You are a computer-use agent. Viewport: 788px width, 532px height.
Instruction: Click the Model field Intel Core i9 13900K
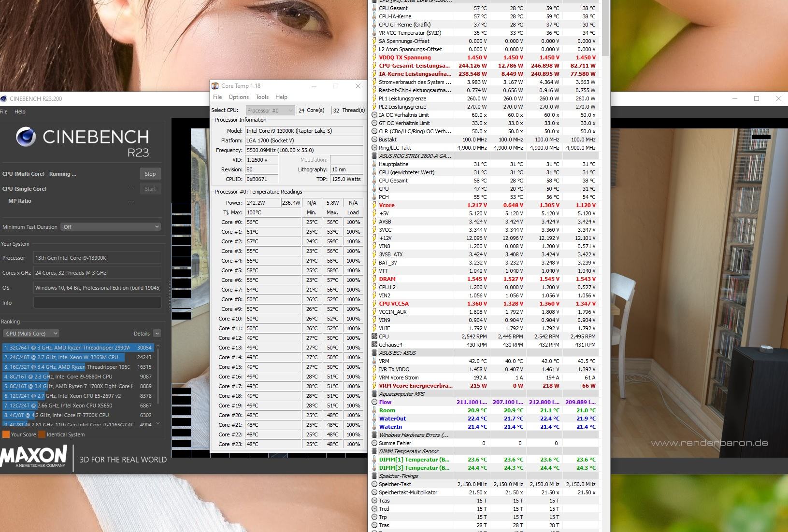[x=304, y=131]
